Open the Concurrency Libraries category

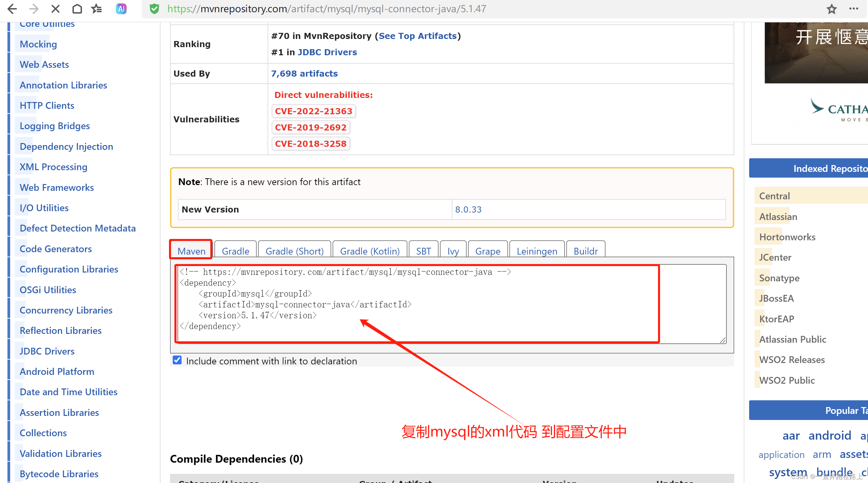(x=66, y=310)
